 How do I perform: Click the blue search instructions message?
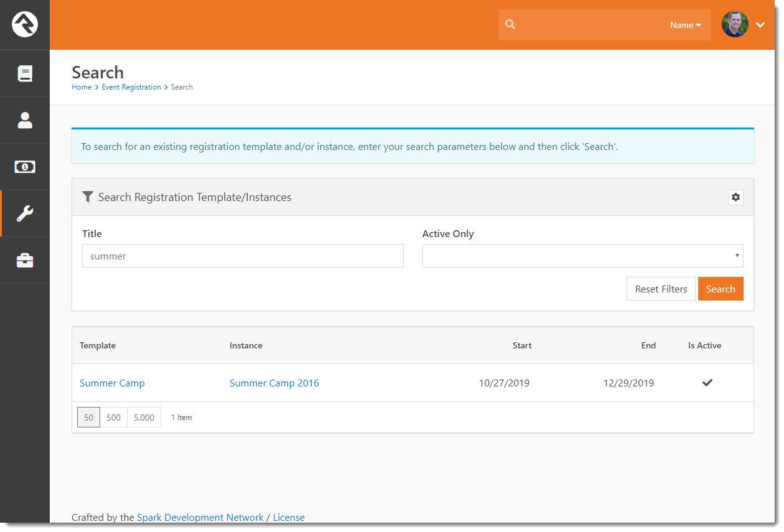[413, 146]
